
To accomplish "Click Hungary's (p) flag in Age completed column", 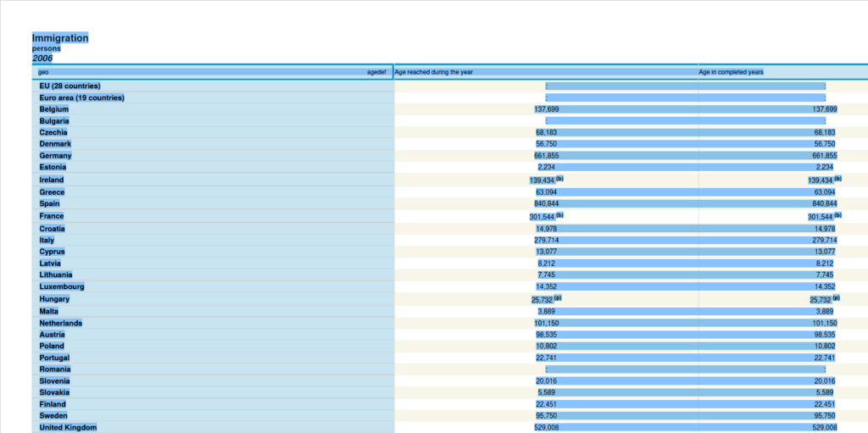I will pos(836,298).
